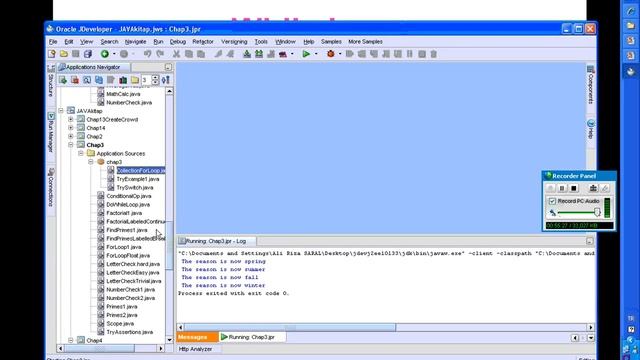This screenshot has height=360, width=640.
Task: Click the Make project toolbar icon
Action: click(247, 54)
